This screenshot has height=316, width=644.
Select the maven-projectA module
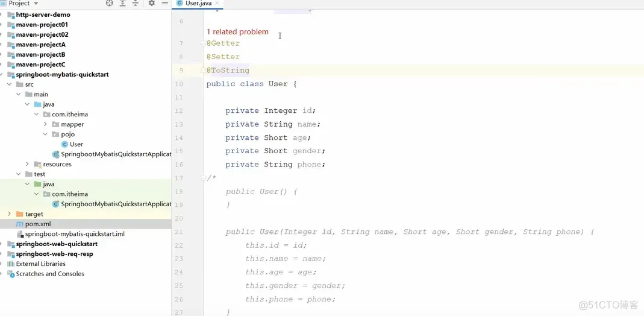40,45
